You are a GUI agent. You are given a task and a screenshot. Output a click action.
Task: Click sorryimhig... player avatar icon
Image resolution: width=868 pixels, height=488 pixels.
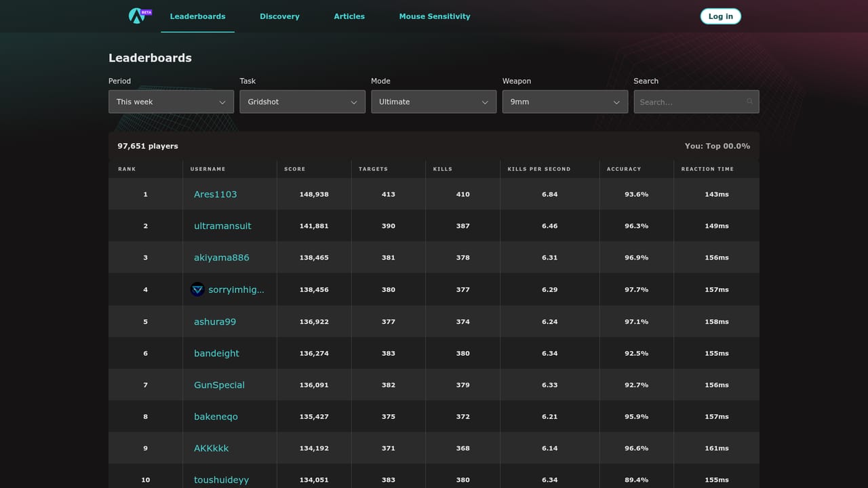click(197, 289)
